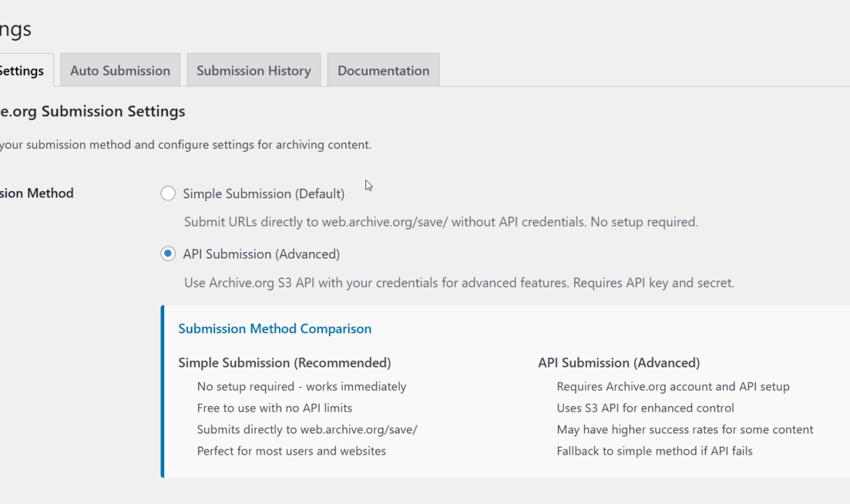Screen dimensions: 850x504
Task: Click the 'Use Archive.org S3 API' description text
Action: (458, 283)
